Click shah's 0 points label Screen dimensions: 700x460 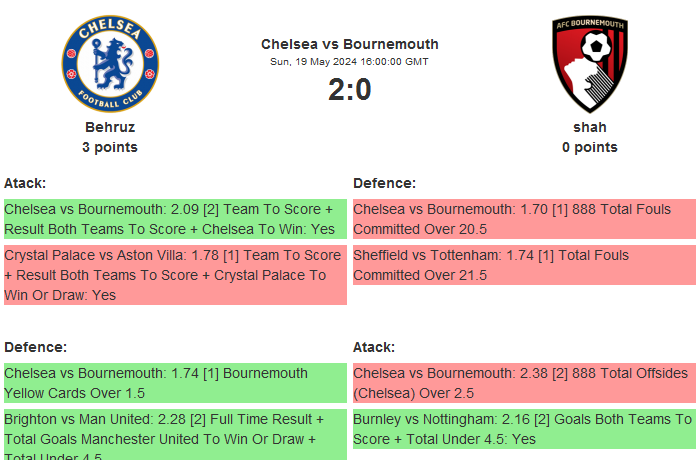tap(589, 147)
